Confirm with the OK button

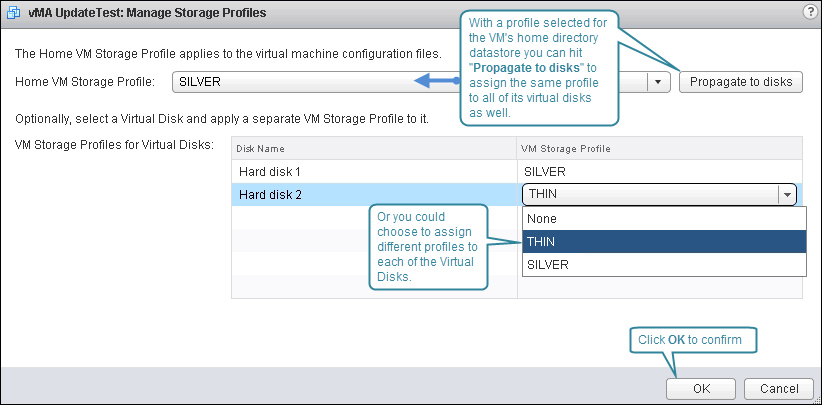coord(701,388)
